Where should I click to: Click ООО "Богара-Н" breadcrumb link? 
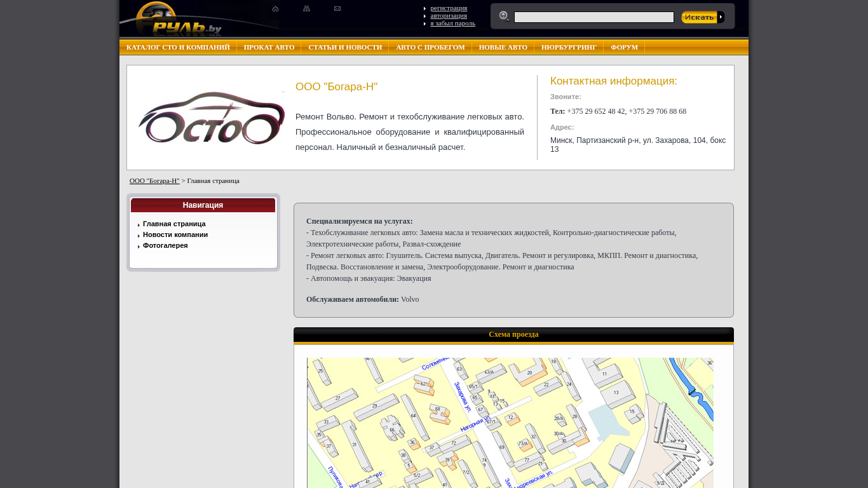pos(154,180)
